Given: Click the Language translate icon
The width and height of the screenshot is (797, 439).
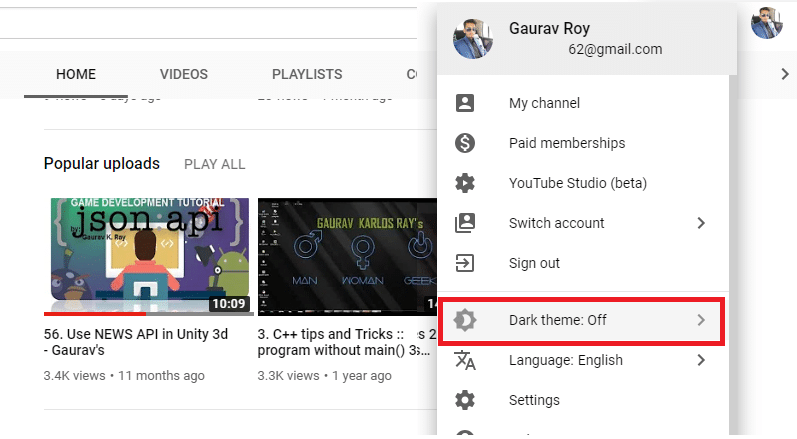Looking at the screenshot, I should point(465,360).
